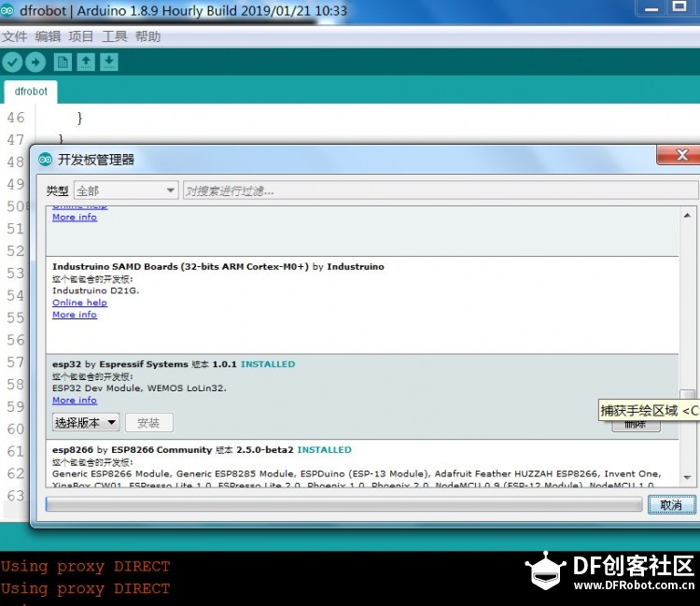Open More info link for esp32
The height and width of the screenshot is (606, 700).
pos(75,401)
